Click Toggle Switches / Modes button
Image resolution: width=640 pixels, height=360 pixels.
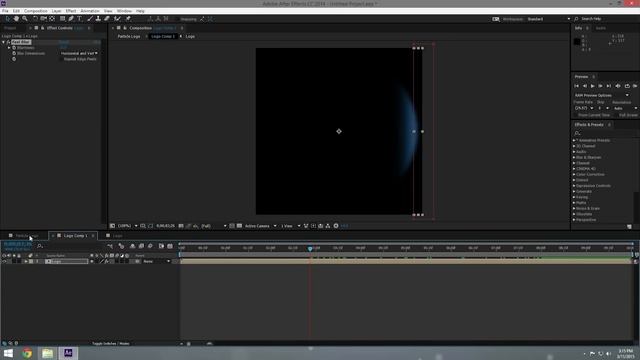click(x=110, y=344)
